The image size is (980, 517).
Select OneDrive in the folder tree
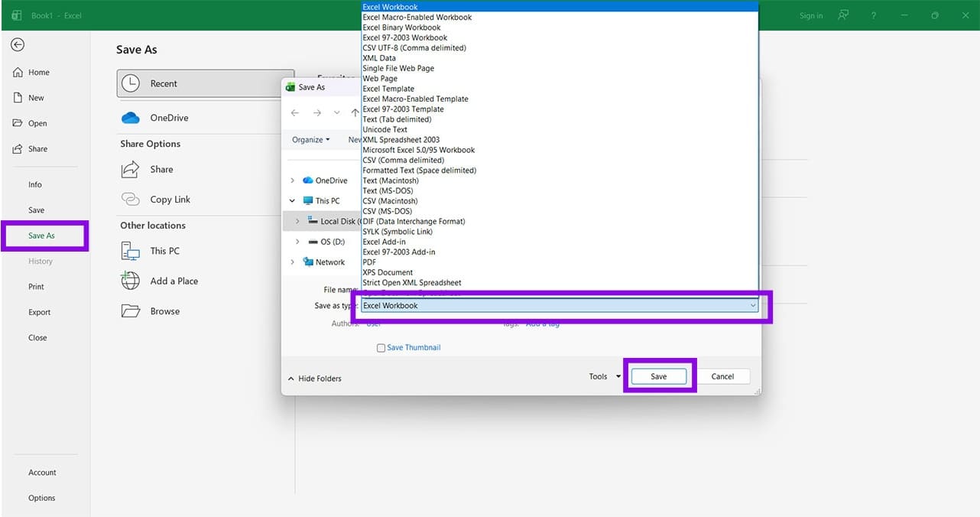[x=325, y=180]
